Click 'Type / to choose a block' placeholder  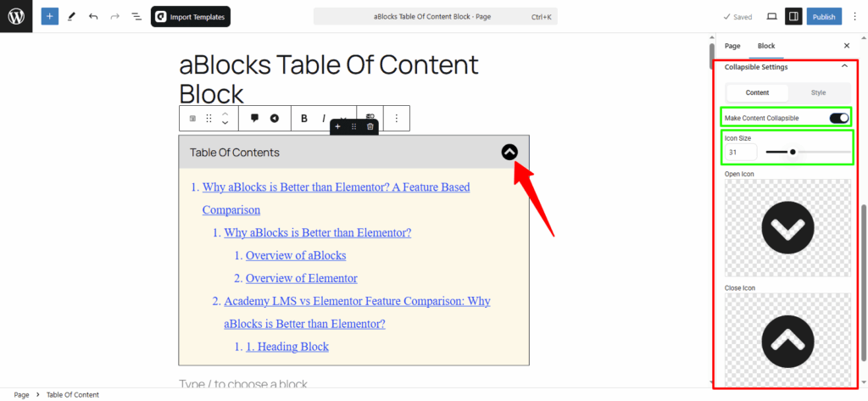click(243, 384)
